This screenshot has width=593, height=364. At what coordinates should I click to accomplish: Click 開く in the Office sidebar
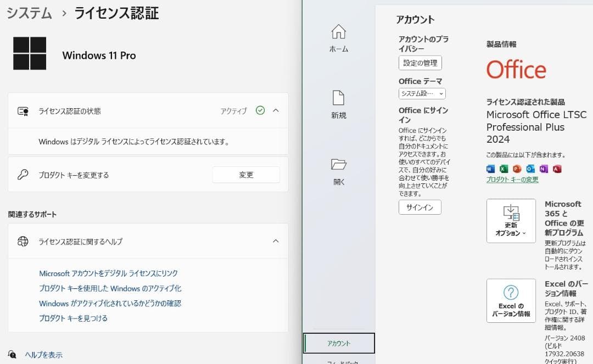[339, 170]
